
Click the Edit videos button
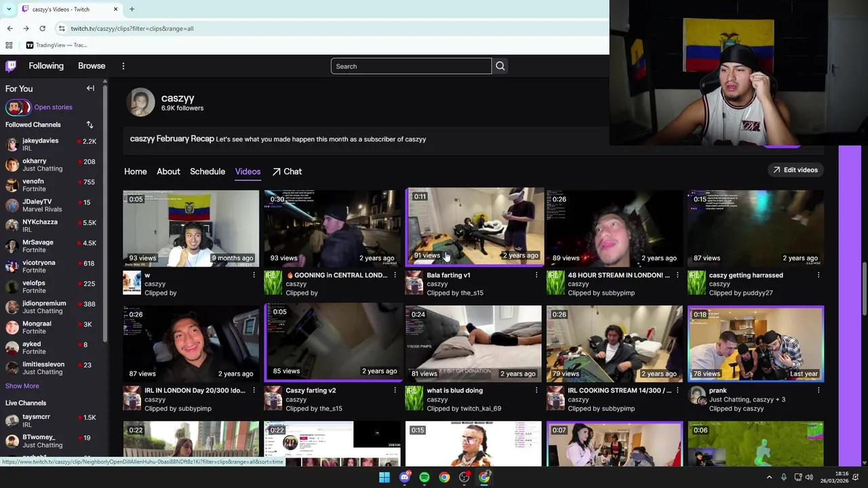(795, 170)
